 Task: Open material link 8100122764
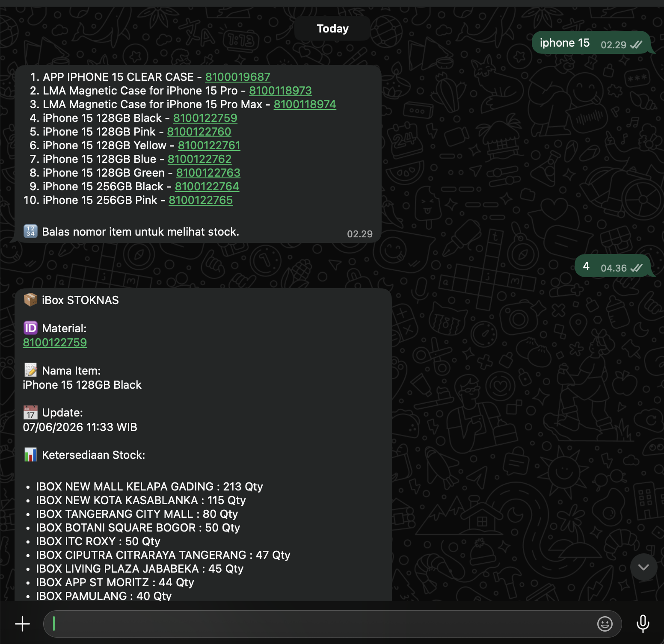click(x=207, y=186)
